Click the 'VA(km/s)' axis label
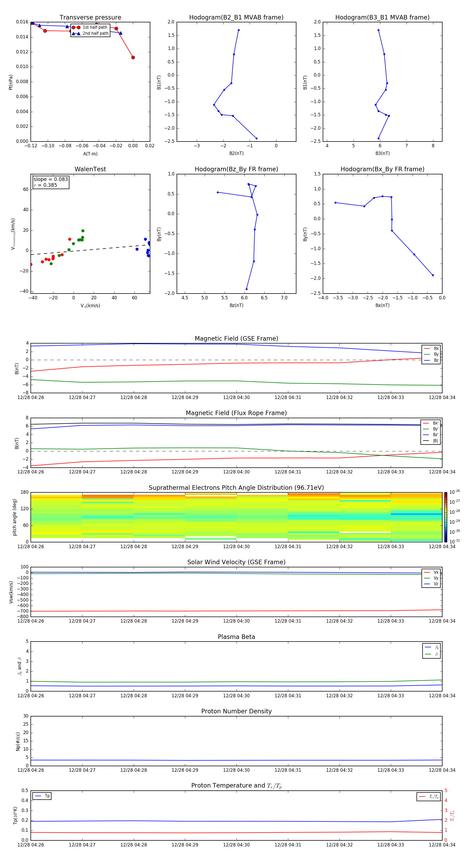 pos(90,306)
